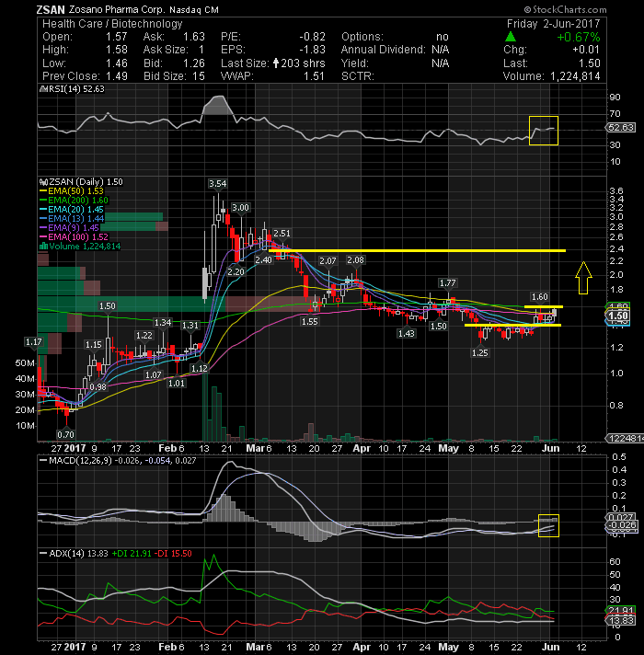Click the 0.70 low price label
This screenshot has height=655, width=644.
click(x=65, y=434)
